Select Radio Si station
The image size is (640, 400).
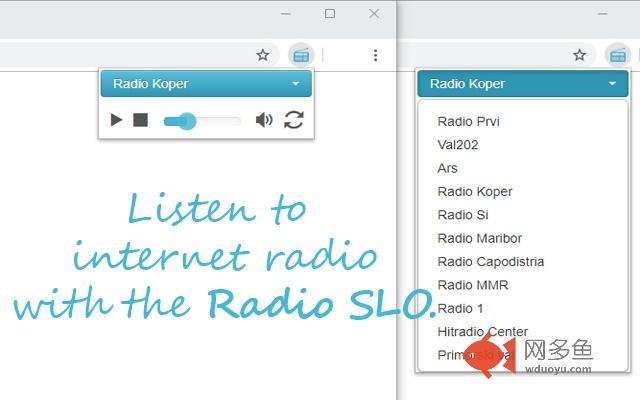pyautogui.click(x=463, y=215)
